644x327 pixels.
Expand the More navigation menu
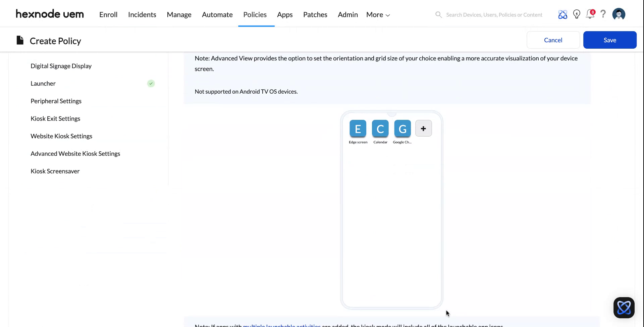coord(377,14)
